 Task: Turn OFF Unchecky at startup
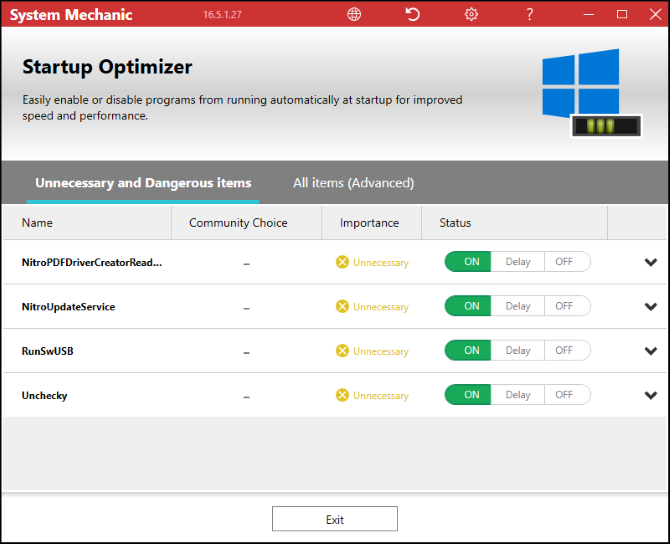(567, 395)
